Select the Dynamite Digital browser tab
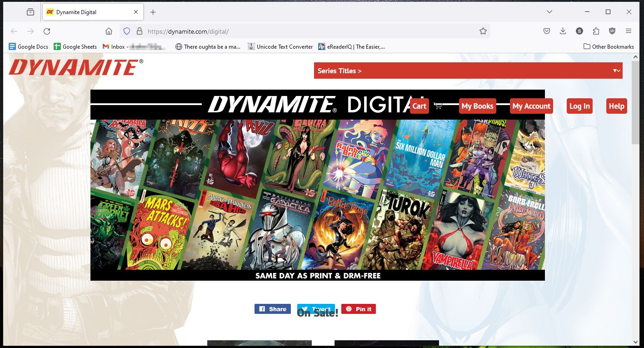The height and width of the screenshot is (348, 644). 93,12
